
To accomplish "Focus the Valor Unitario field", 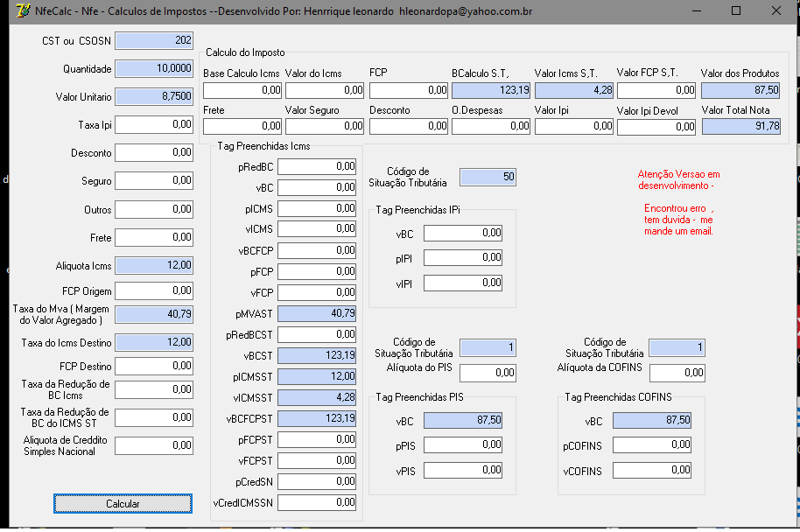I will [x=154, y=97].
